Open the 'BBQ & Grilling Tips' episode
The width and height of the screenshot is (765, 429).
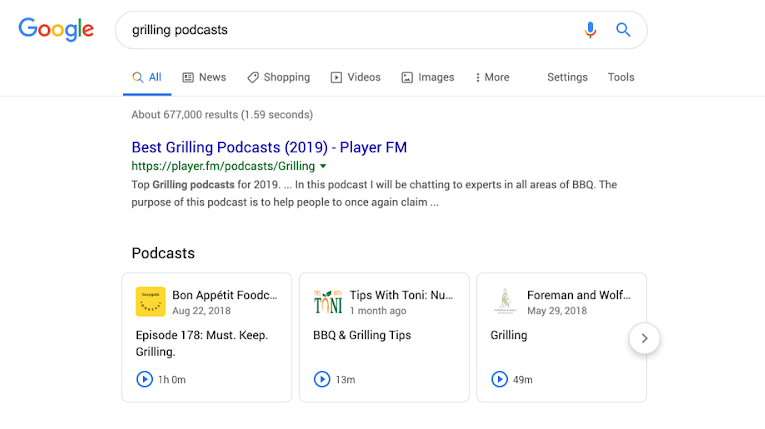point(362,335)
